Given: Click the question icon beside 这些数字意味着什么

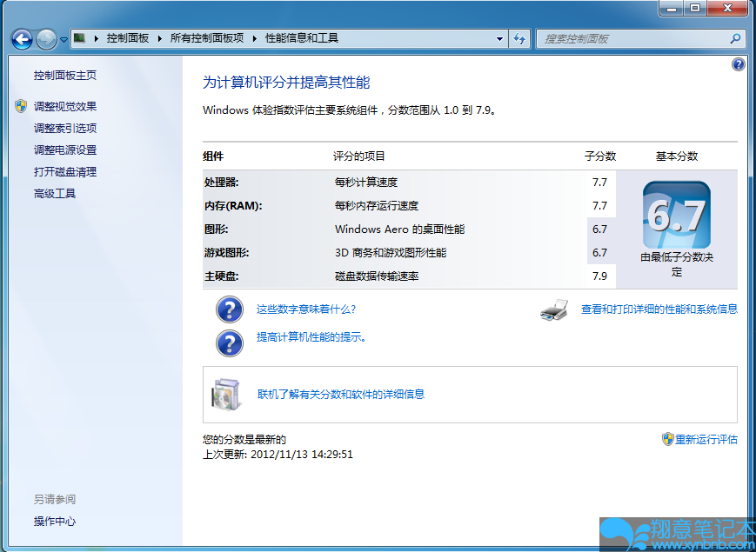Looking at the screenshot, I should [x=229, y=309].
